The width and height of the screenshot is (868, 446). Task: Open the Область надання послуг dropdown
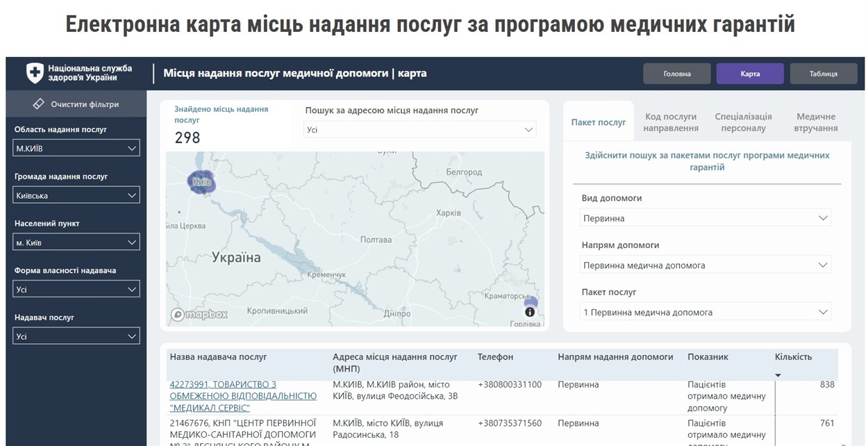(x=76, y=148)
